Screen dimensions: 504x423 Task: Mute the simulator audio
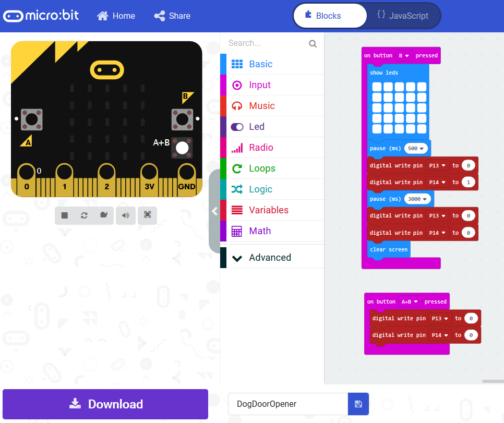[126, 215]
